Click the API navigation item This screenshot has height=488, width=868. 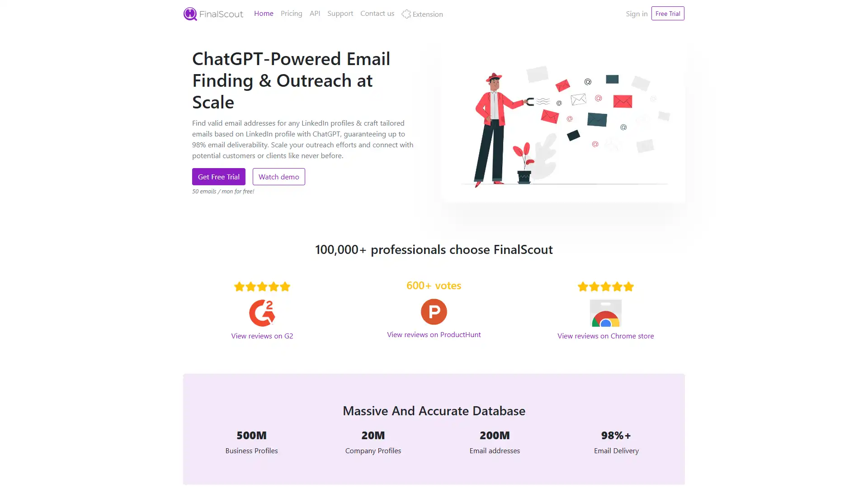click(315, 13)
